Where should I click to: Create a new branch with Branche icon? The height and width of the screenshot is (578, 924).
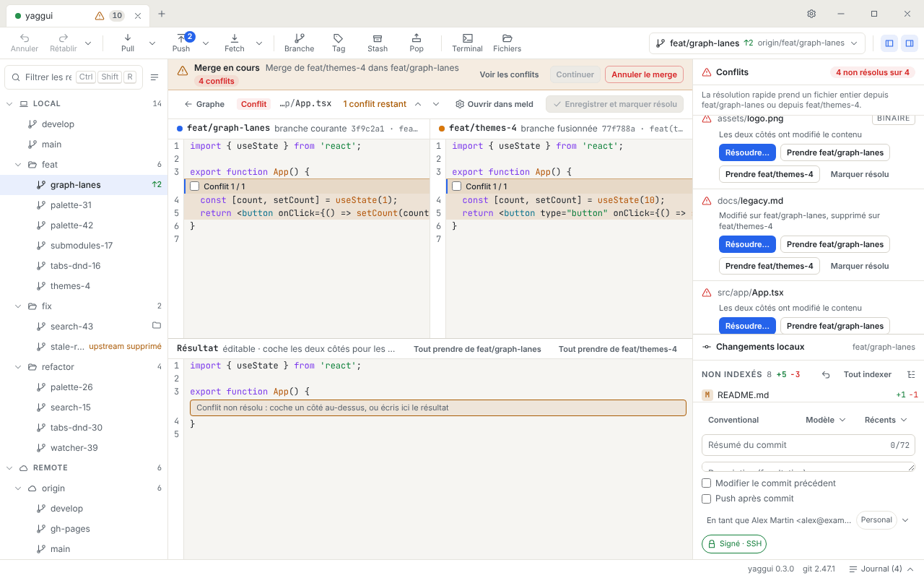[299, 43]
